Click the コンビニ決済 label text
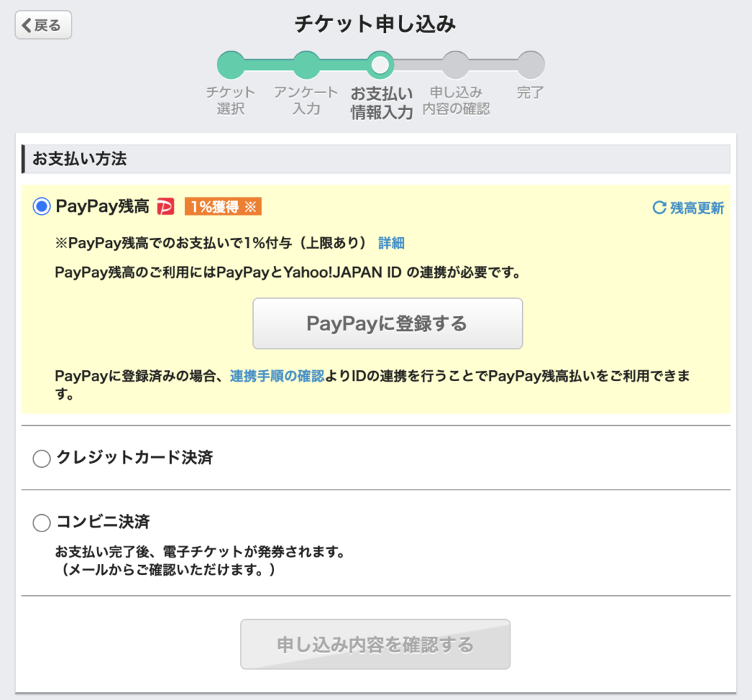 tap(103, 521)
